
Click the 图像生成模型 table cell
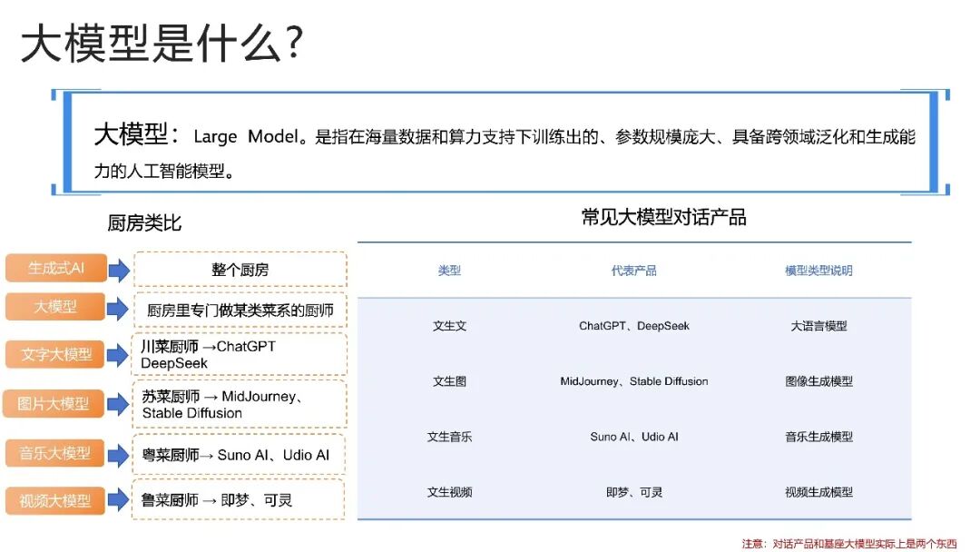[x=818, y=381]
